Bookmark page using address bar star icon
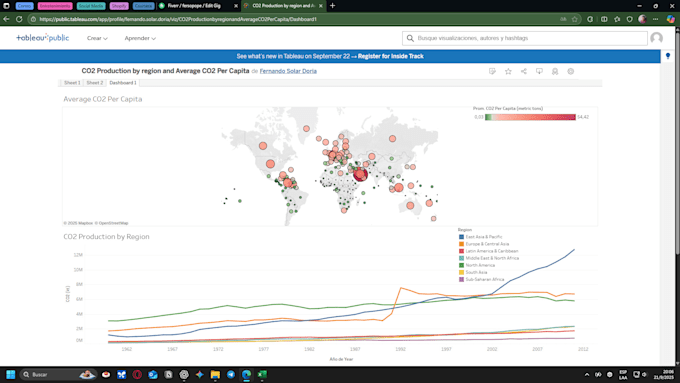 coord(575,19)
